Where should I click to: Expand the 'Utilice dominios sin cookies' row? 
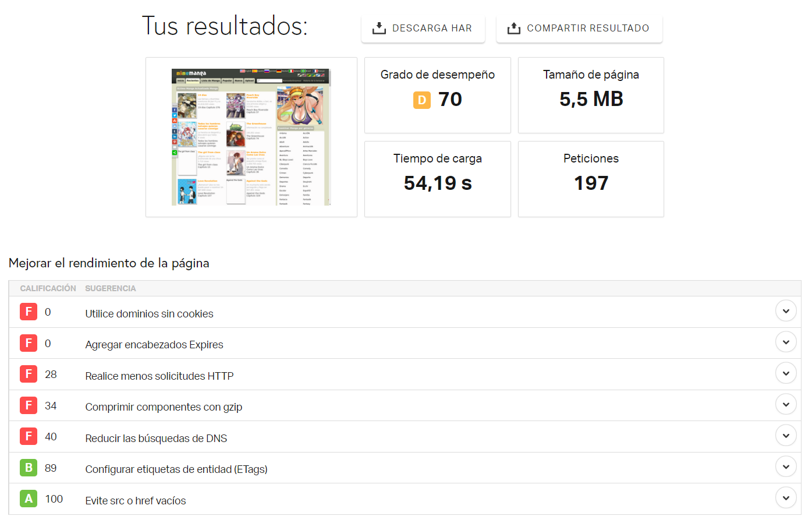pyautogui.click(x=785, y=311)
